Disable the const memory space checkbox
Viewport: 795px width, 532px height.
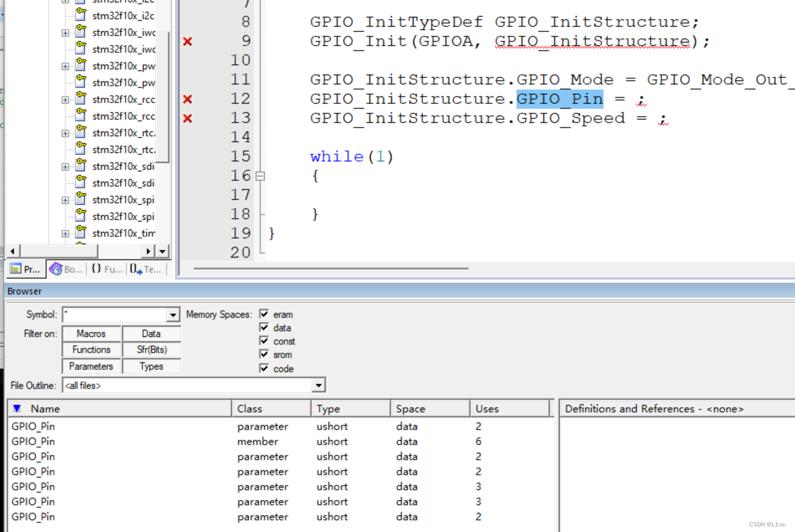tap(264, 341)
